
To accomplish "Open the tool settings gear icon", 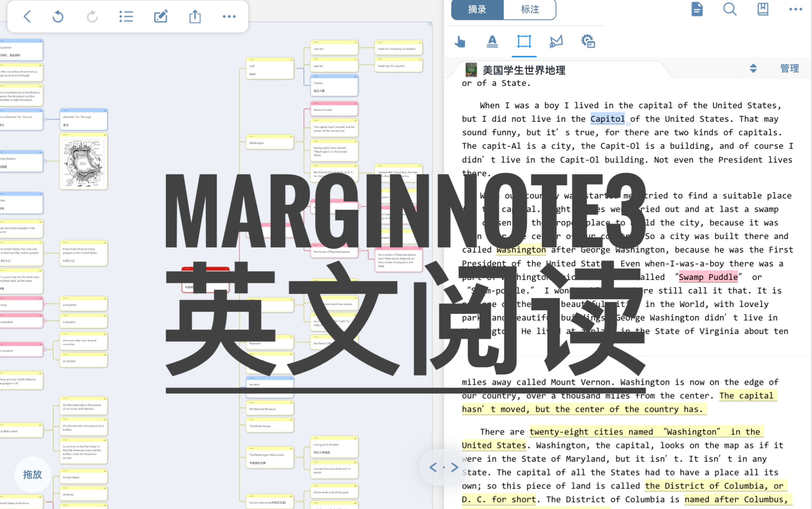I will coord(588,41).
